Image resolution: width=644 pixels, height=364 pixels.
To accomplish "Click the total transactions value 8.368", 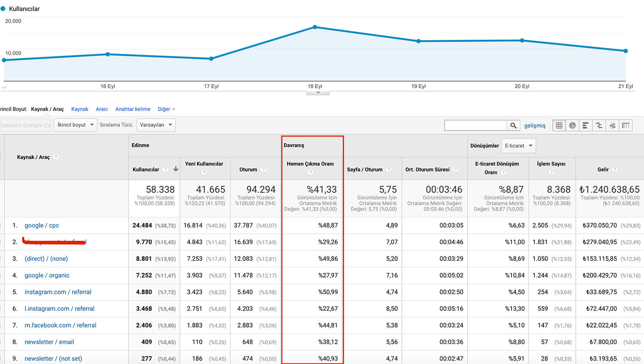I will pyautogui.click(x=559, y=190).
